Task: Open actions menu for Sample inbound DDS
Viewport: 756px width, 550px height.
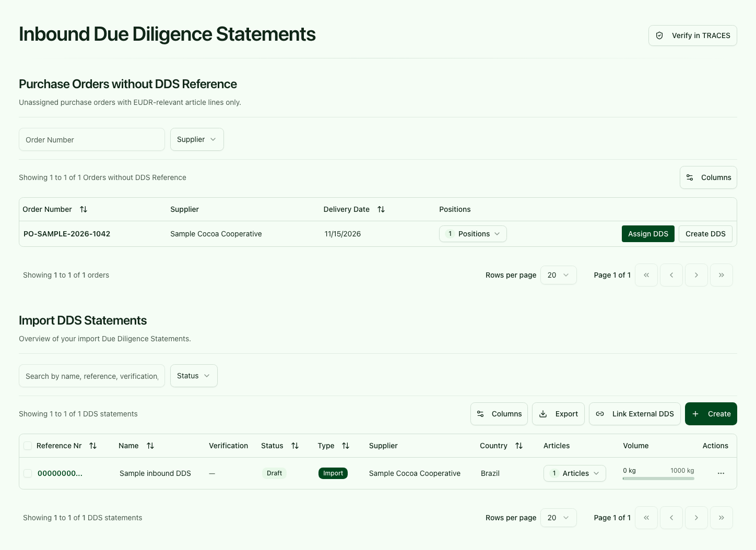Action: 721,473
